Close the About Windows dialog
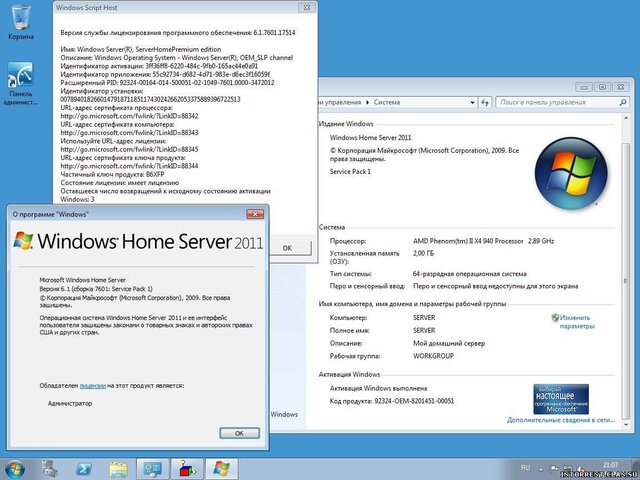 pyautogui.click(x=255, y=214)
